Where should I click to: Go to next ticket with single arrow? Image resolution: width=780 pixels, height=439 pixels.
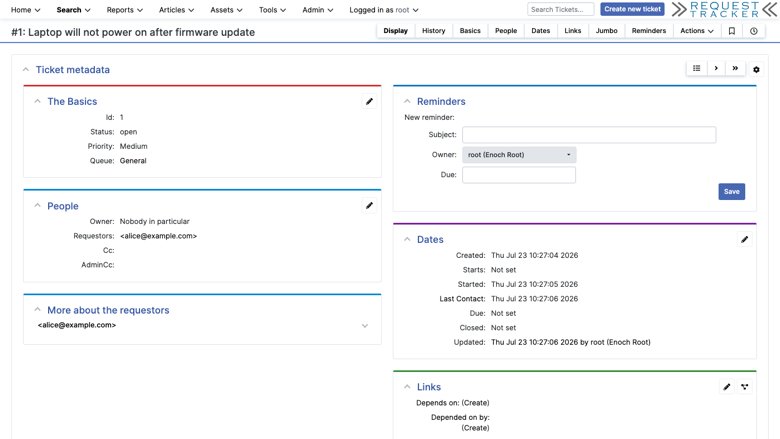coord(716,69)
